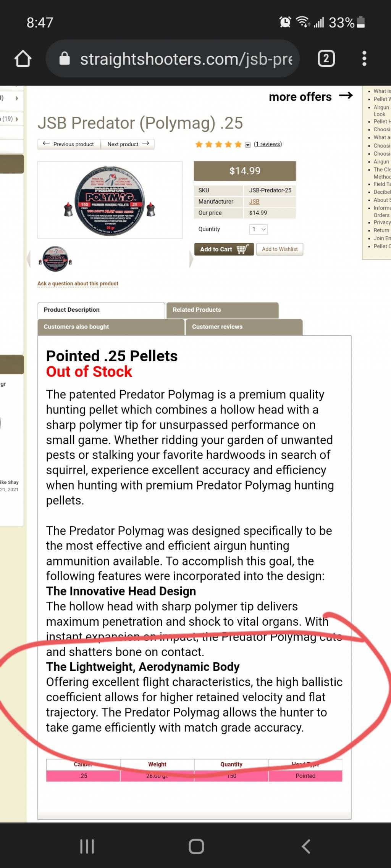Select the small Polymag tin thumbnail
The width and height of the screenshot is (391, 868).
click(55, 259)
